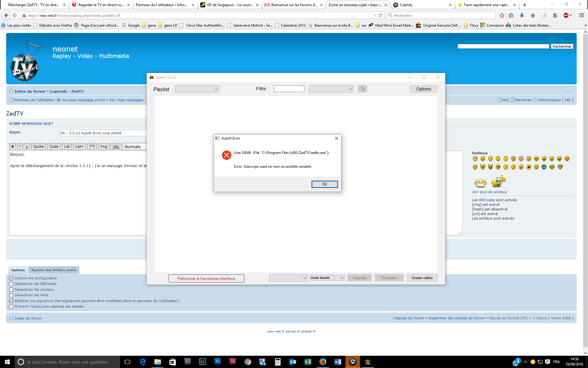Show hidden system tray icons
Viewport: 588px width, 368px height.
coord(525,362)
